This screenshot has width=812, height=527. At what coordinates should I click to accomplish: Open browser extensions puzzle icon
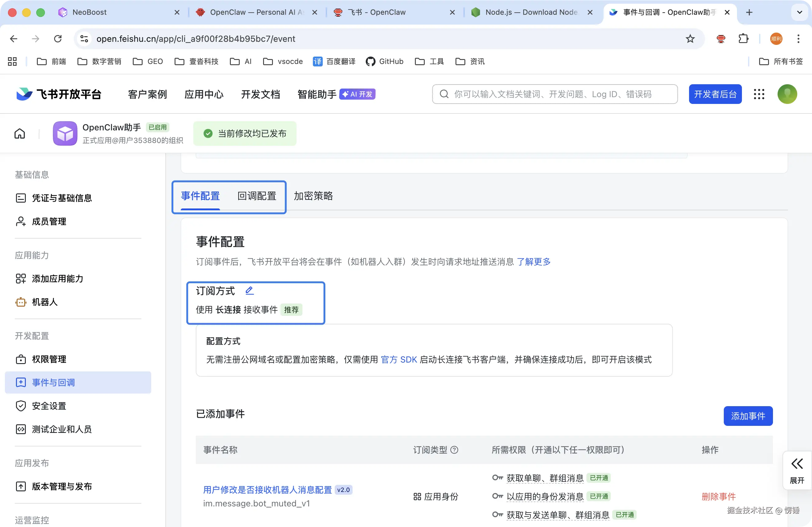[743, 38]
